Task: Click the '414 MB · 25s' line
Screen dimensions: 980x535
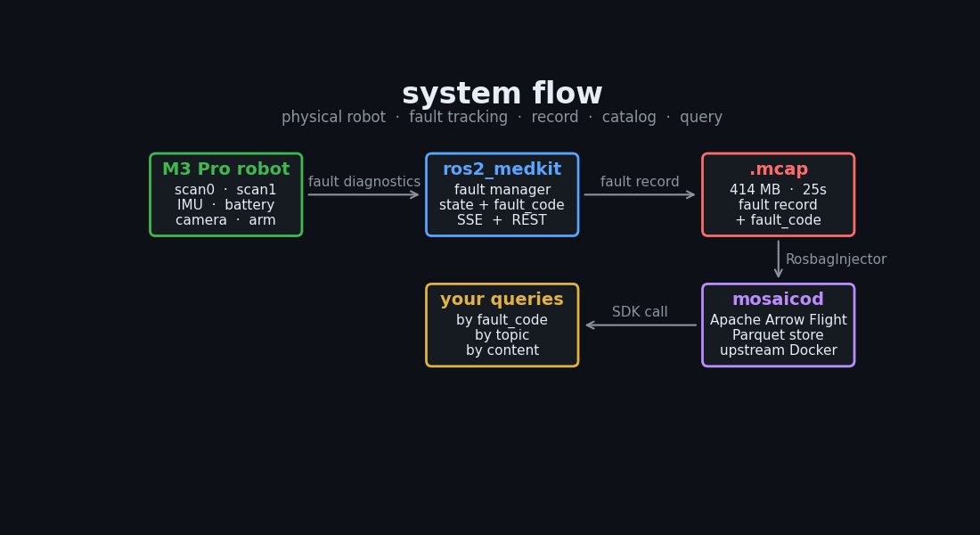Action: pyautogui.click(x=778, y=190)
